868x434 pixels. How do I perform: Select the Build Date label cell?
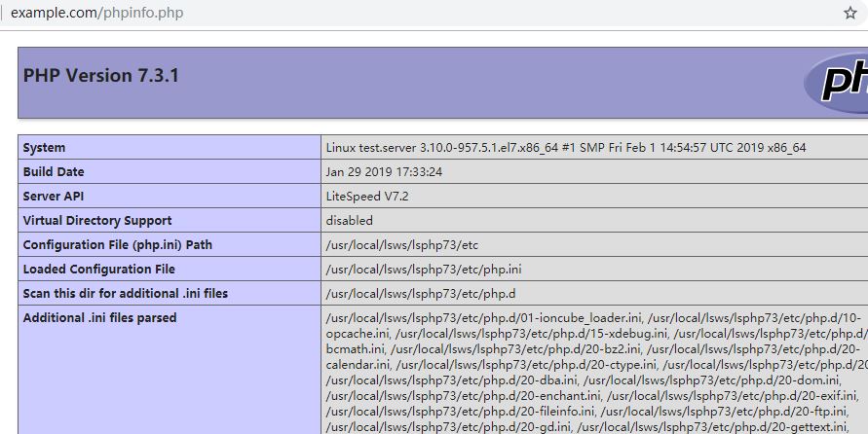(x=54, y=172)
